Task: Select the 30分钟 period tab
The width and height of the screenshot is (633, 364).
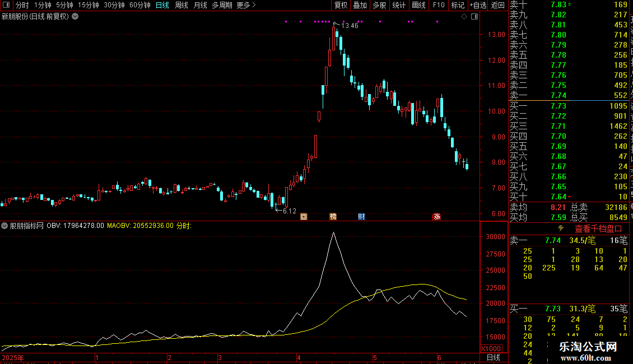Action: [x=114, y=5]
